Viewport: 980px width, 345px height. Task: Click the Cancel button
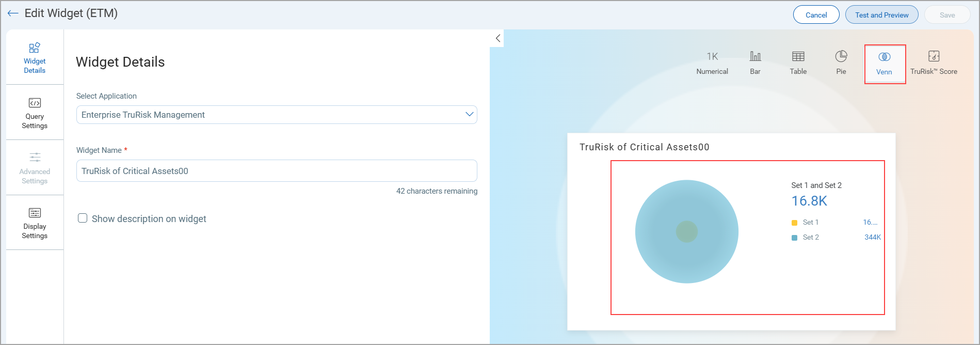click(x=816, y=14)
